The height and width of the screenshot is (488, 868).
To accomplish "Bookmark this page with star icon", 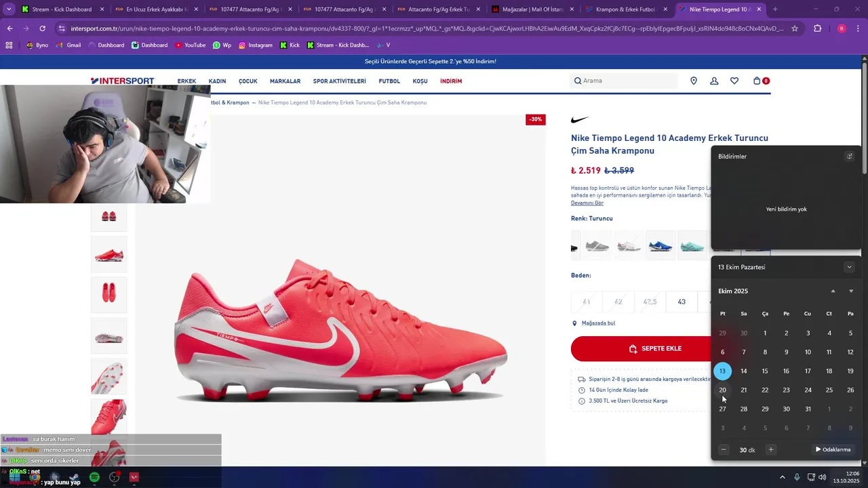I will [795, 28].
